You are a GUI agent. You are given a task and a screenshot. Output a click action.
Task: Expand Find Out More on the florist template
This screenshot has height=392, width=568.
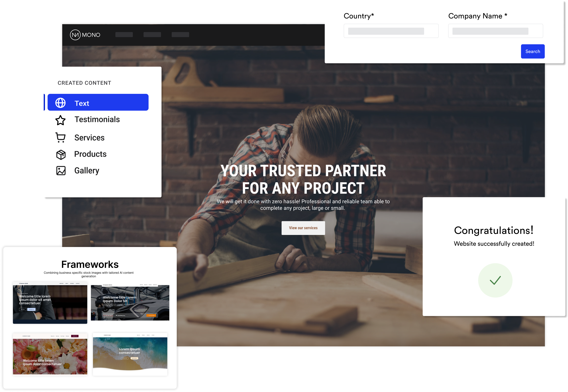tap(25, 368)
